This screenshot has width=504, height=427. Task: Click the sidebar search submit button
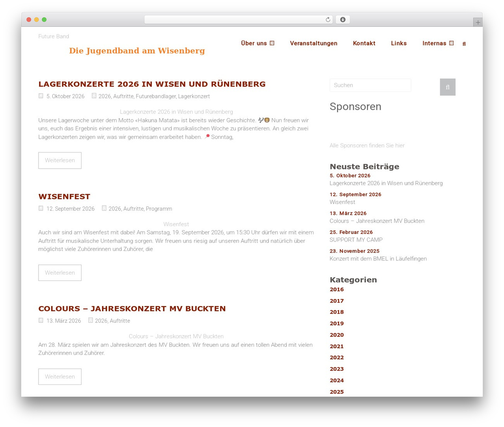coord(448,87)
